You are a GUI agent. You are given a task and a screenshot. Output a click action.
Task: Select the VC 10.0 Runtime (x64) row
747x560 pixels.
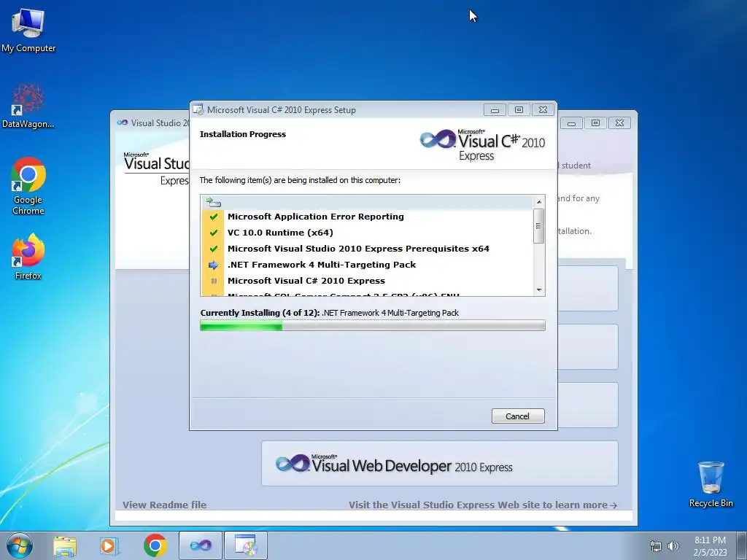pos(367,233)
